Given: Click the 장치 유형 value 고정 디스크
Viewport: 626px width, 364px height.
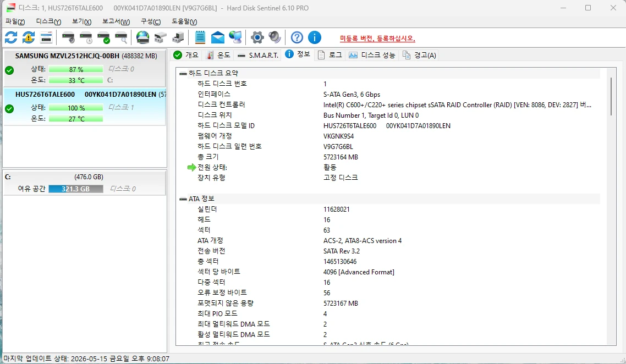Looking at the screenshot, I should [x=341, y=178].
